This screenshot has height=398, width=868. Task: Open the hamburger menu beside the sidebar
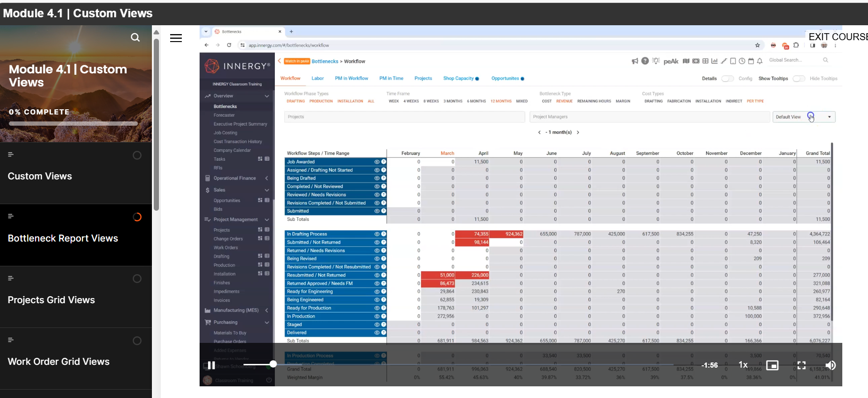pos(176,38)
